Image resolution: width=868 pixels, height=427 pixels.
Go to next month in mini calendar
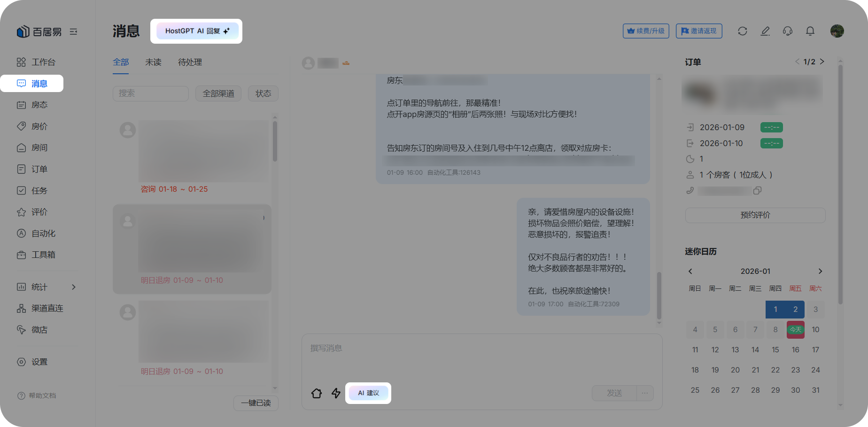[820, 271]
